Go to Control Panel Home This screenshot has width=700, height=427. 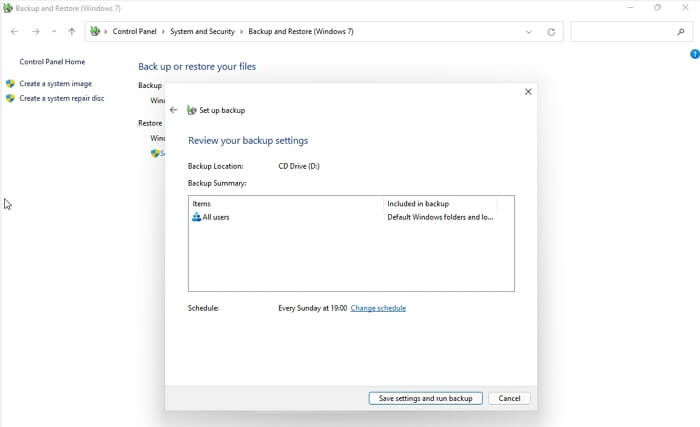point(52,62)
